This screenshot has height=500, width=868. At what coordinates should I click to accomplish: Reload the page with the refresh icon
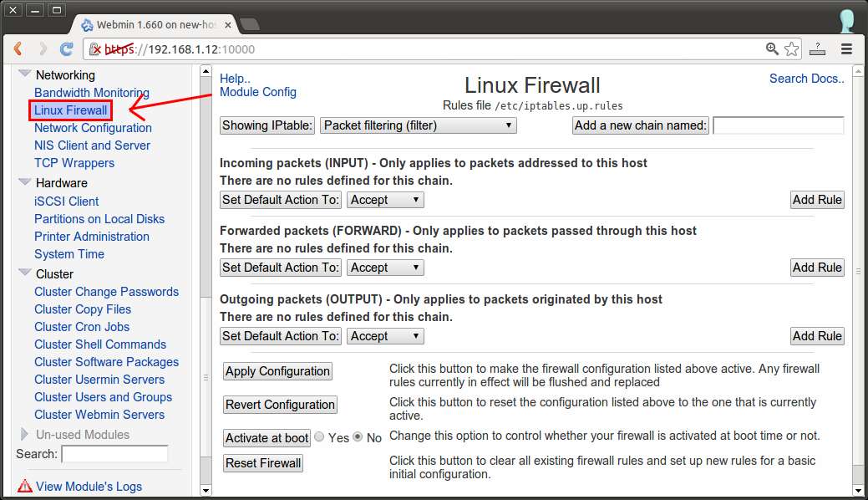coord(67,48)
